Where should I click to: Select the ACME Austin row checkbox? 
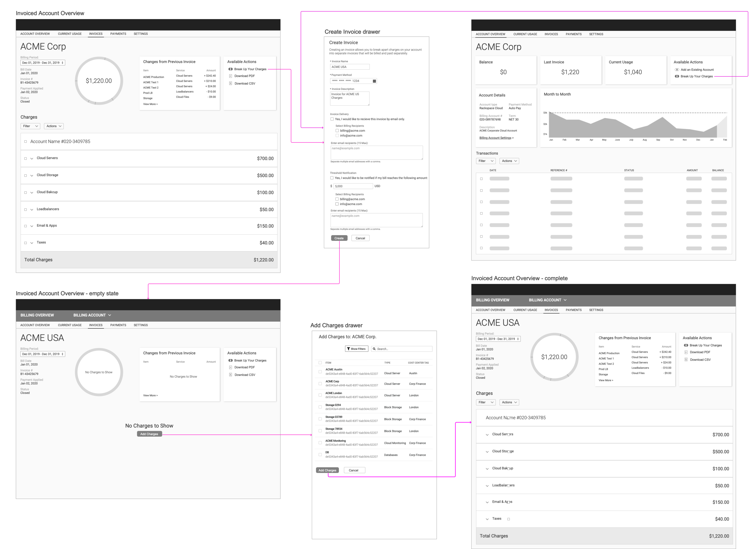320,372
